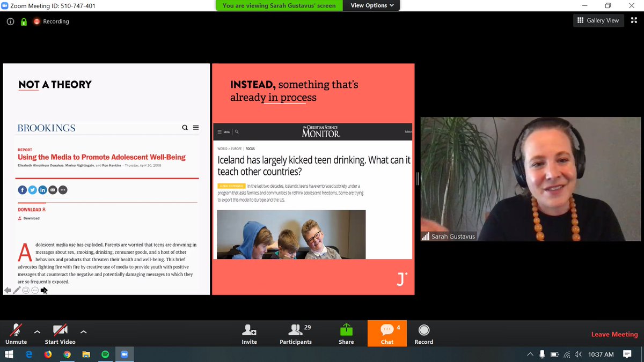This screenshot has height=362, width=644.
Task: Click the slide more options ellipsis
Action: pyautogui.click(x=35, y=290)
